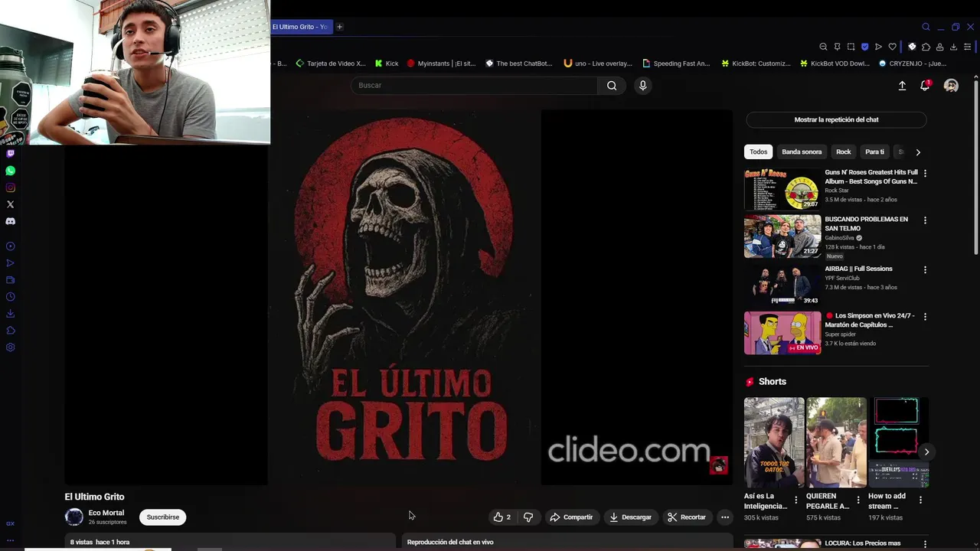Select the 'Para ti' filter chip

(874, 152)
